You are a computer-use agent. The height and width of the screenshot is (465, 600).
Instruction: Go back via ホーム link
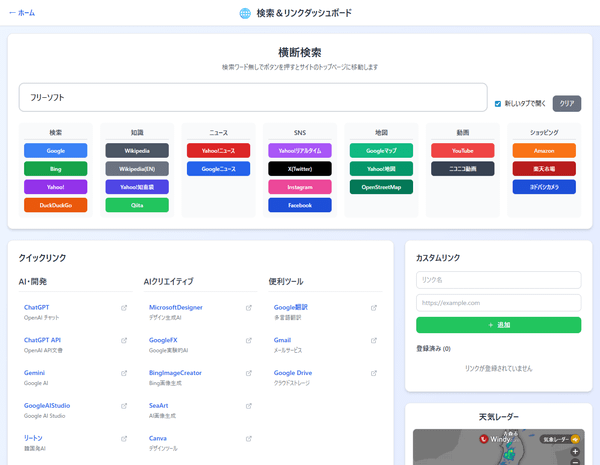coord(21,13)
